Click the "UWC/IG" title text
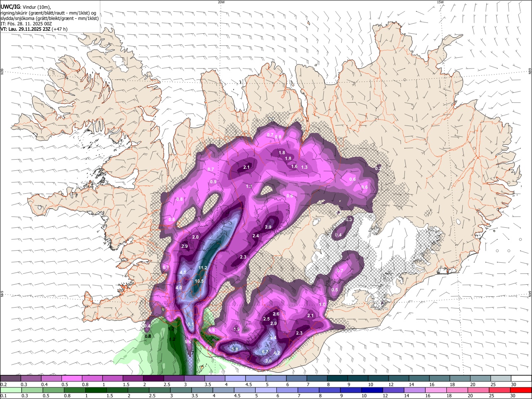 click(10, 7)
